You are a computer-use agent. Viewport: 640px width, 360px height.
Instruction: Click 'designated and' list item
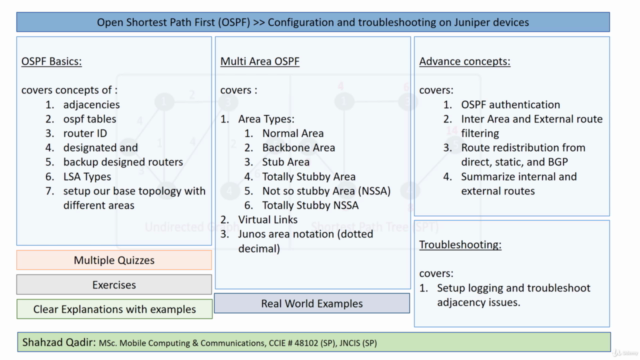100,147
